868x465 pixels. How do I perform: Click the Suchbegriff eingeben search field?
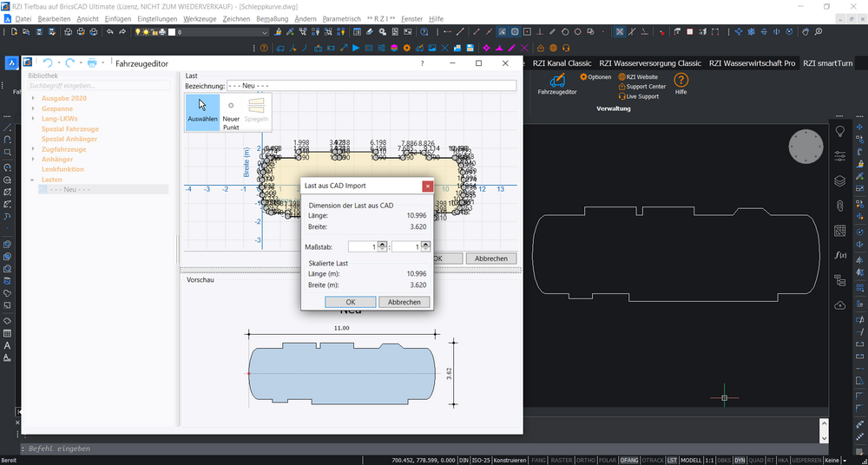coord(99,86)
